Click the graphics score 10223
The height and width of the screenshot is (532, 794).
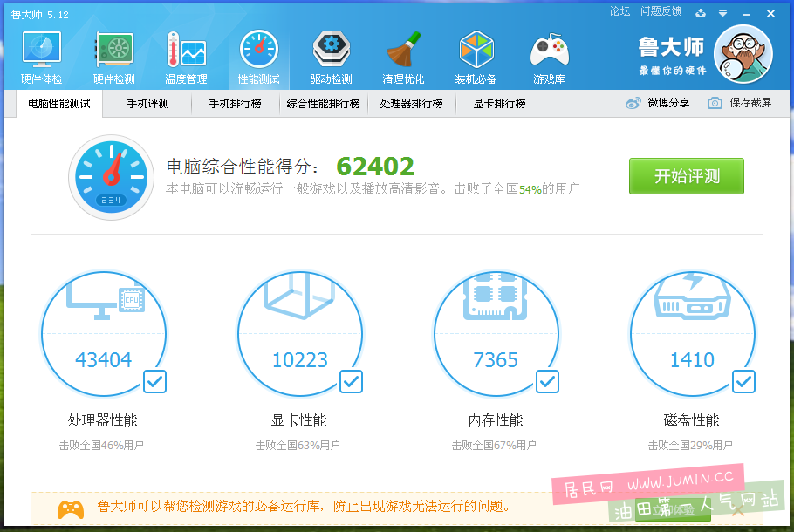pos(300,360)
